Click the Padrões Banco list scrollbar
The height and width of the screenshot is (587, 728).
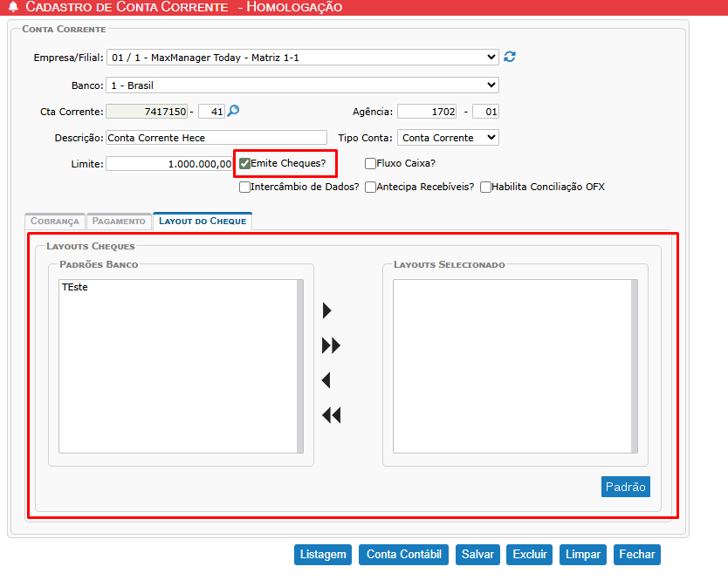click(x=299, y=366)
